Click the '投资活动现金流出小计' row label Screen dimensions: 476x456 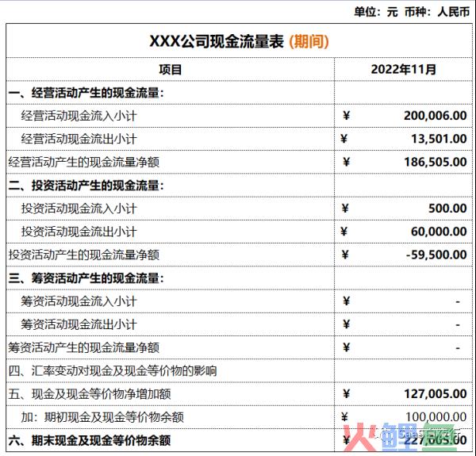pyautogui.click(x=79, y=232)
